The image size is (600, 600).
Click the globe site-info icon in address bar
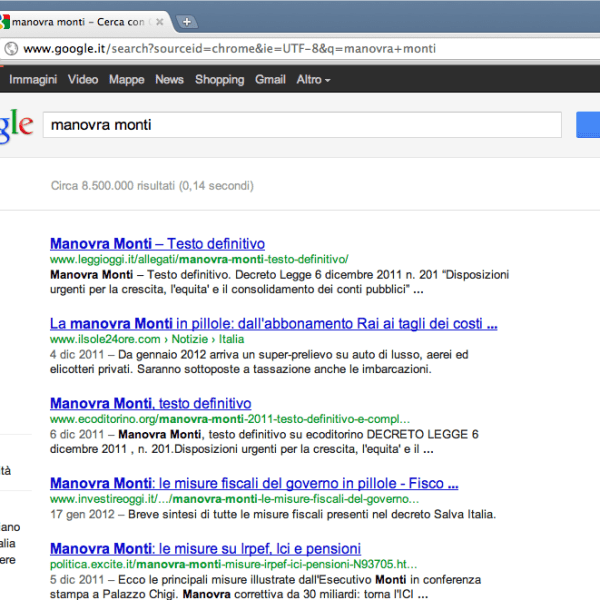tap(11, 49)
